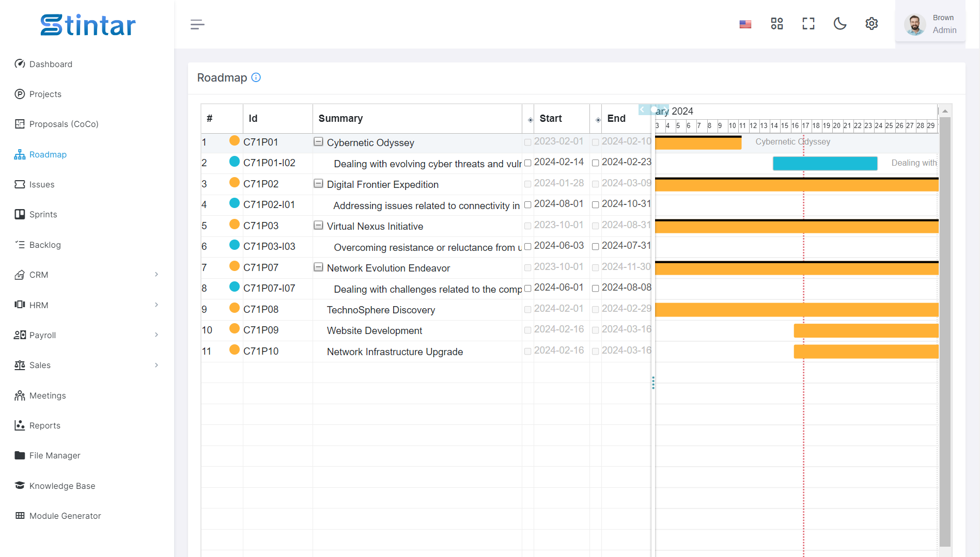980x557 pixels.
Task: Expand the HRM submenu chevron
Action: tap(157, 305)
